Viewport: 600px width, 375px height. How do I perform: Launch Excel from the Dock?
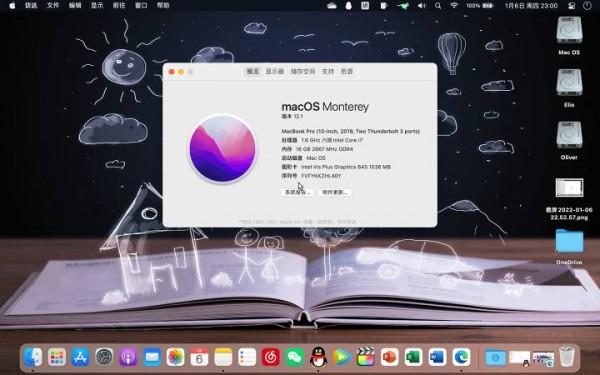point(413,357)
